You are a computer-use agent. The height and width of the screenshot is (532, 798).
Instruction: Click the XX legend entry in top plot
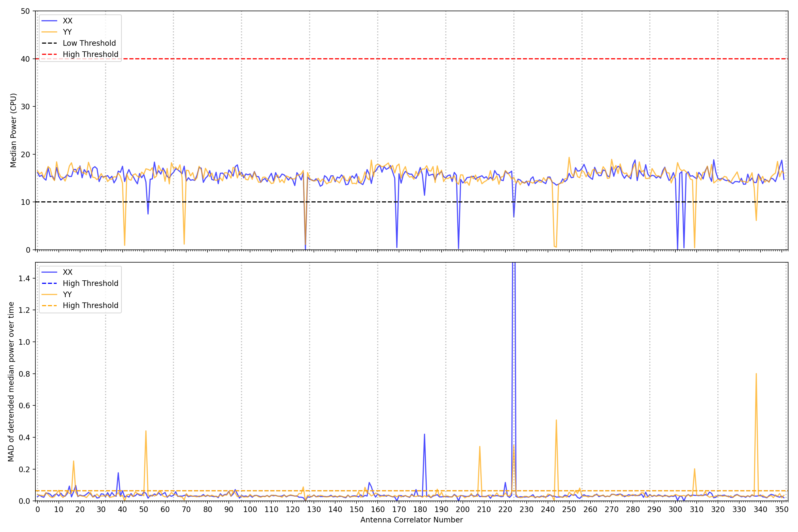67,21
